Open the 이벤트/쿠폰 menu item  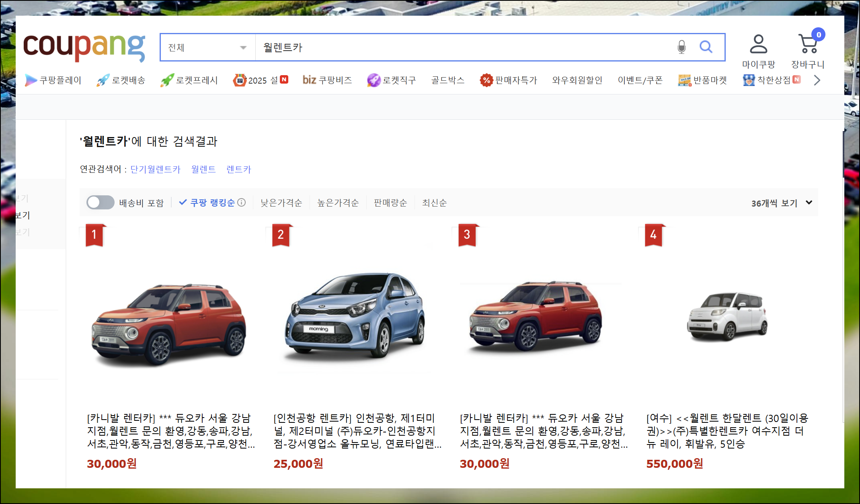pos(640,80)
